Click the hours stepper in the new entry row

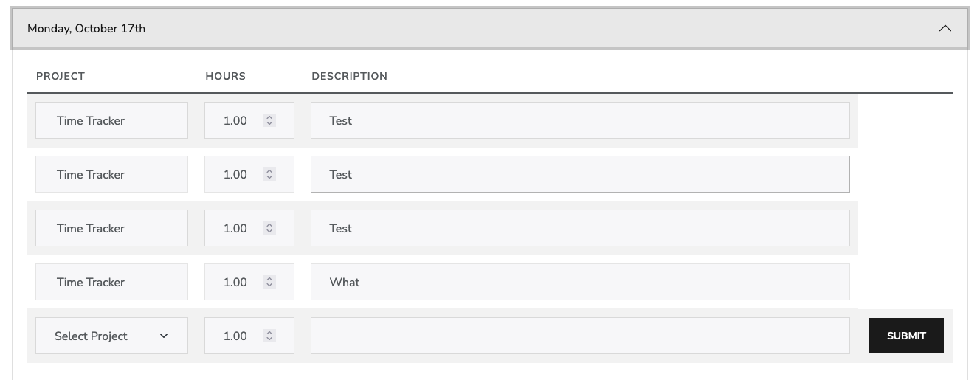click(x=269, y=336)
